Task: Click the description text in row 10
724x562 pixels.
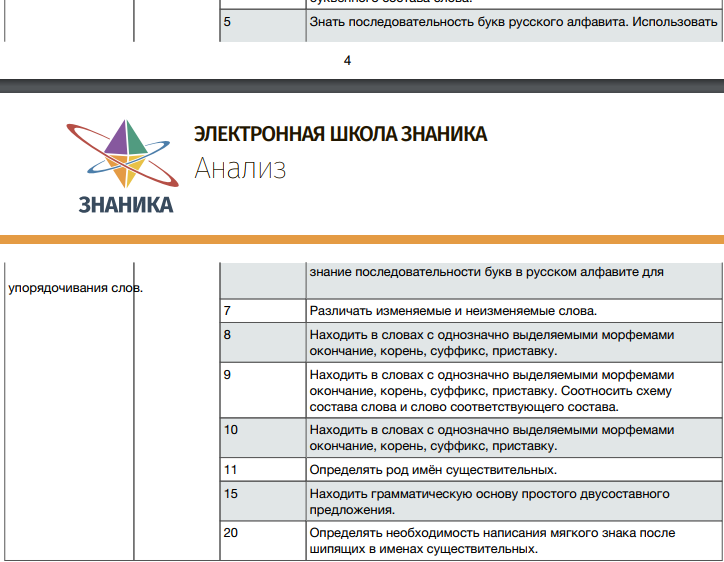Action: click(x=492, y=438)
